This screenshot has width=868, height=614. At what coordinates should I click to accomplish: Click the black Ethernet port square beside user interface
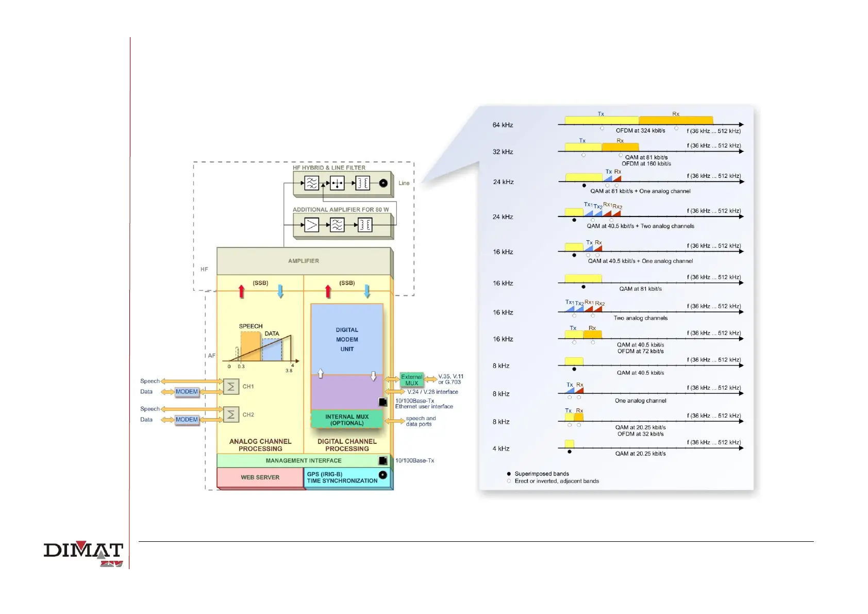[383, 402]
